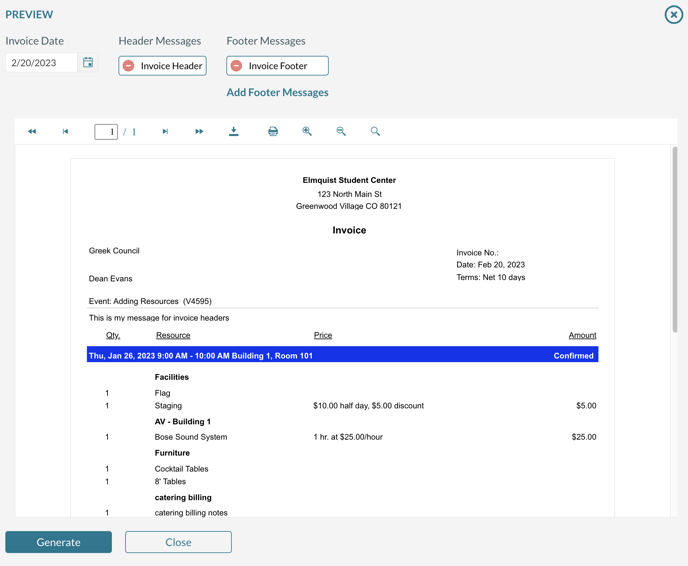
Task: Click 'Greenwood Village CO 80121' address line
Action: 349,206
